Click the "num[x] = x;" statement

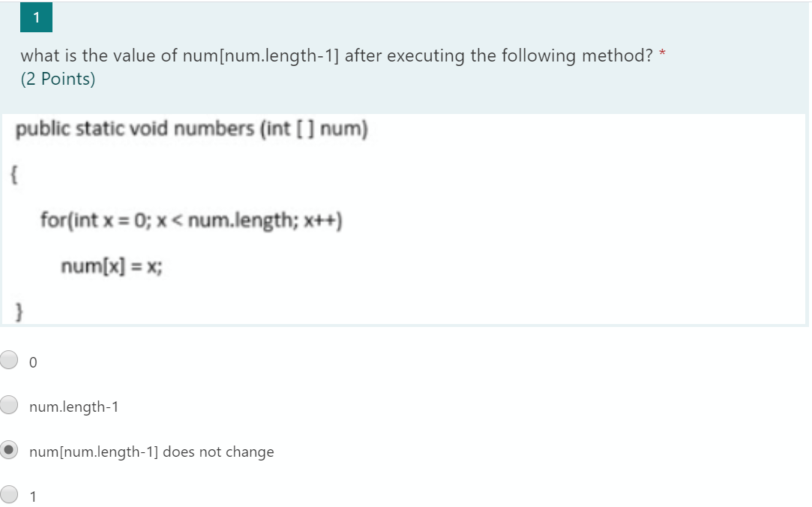[x=112, y=265]
